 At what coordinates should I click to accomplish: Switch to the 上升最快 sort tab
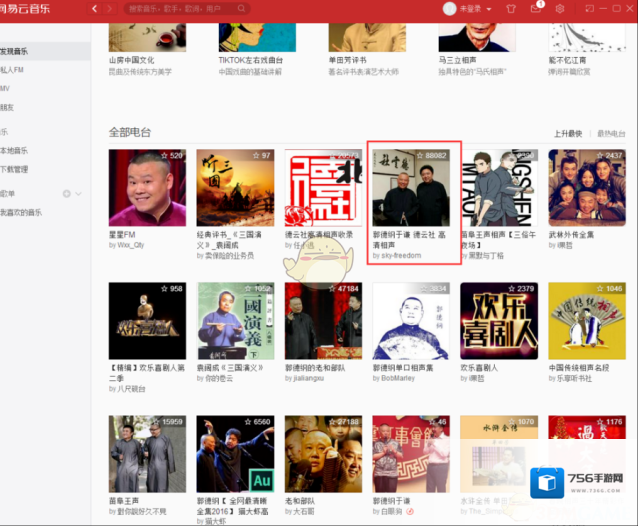tap(567, 133)
